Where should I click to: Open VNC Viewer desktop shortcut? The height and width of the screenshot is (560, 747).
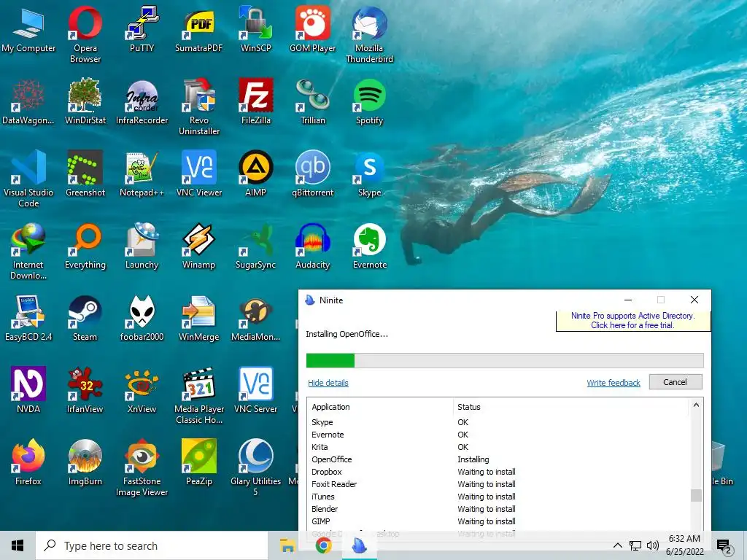[x=198, y=174]
